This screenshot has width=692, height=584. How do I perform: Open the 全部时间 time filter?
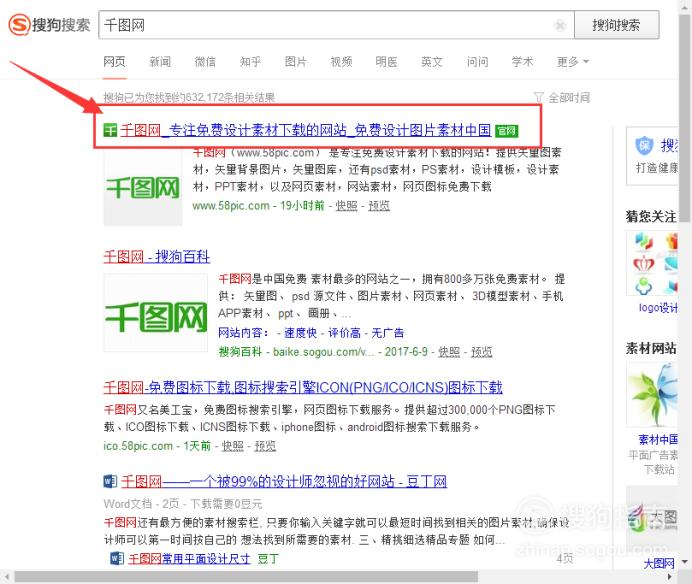coord(562,98)
